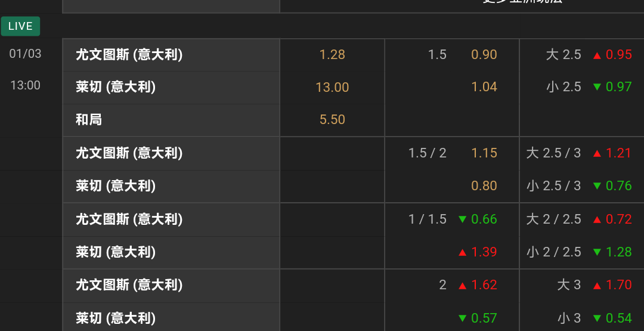Pick Lecce win odds 13.00

click(x=332, y=87)
